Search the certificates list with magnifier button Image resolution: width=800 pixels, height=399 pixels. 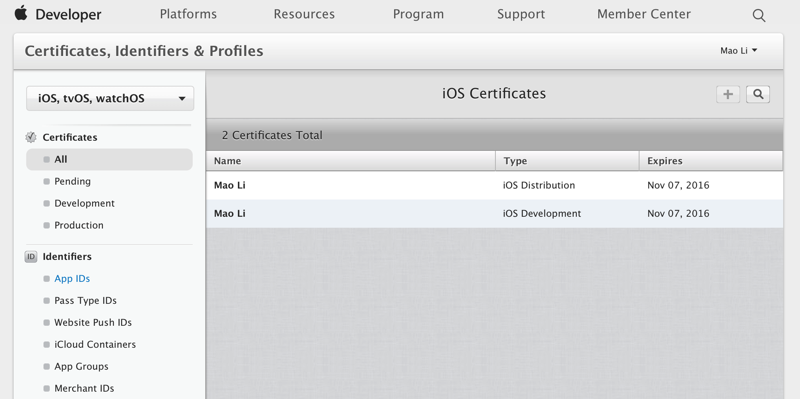(x=758, y=94)
